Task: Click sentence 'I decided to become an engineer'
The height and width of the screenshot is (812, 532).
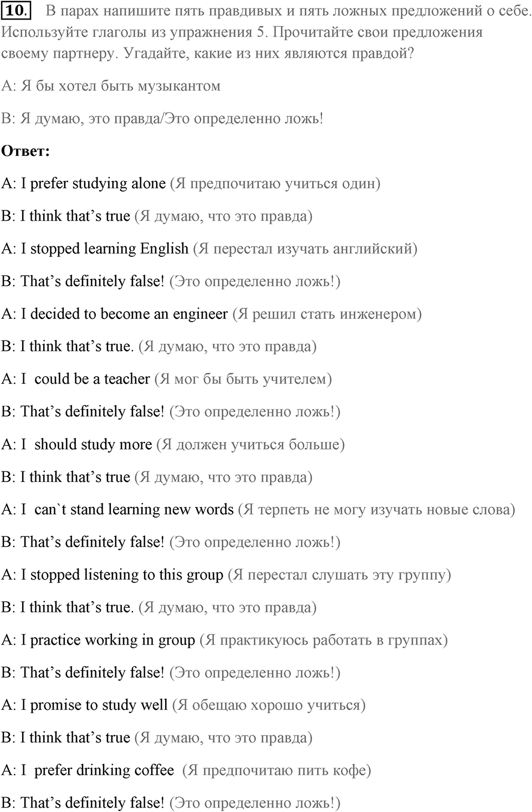Action: pos(124,314)
